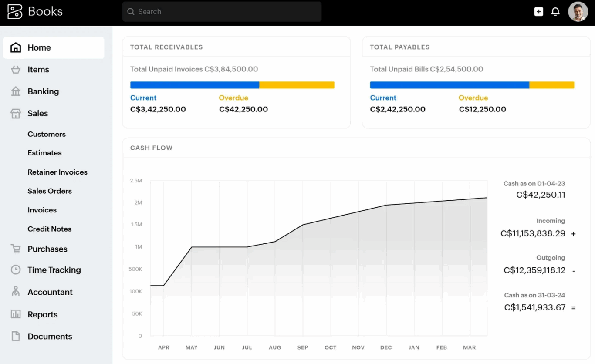Click inside the Search field
The width and height of the screenshot is (595, 364).
pyautogui.click(x=222, y=12)
